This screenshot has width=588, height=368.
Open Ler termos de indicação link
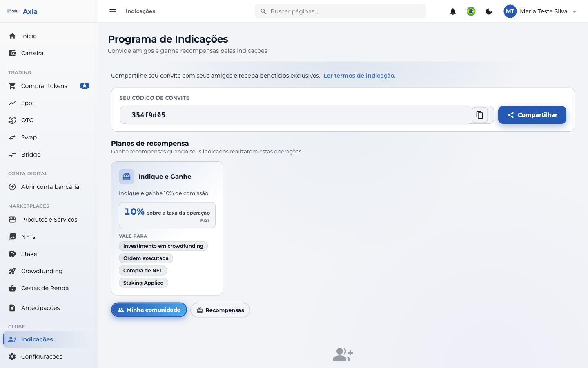click(x=359, y=76)
